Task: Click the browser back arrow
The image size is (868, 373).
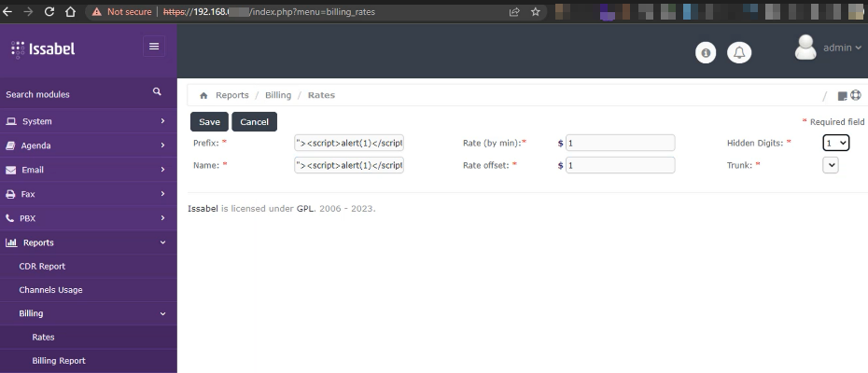Action: tap(7, 11)
